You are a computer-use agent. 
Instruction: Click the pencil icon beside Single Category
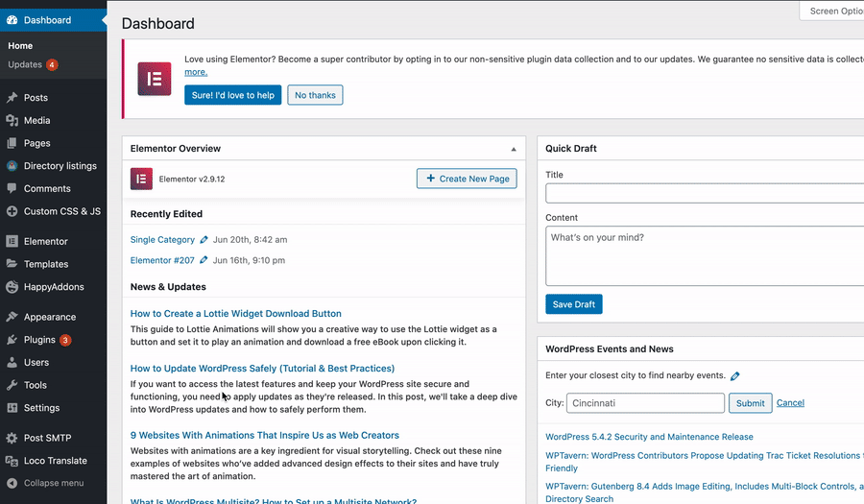tap(204, 240)
